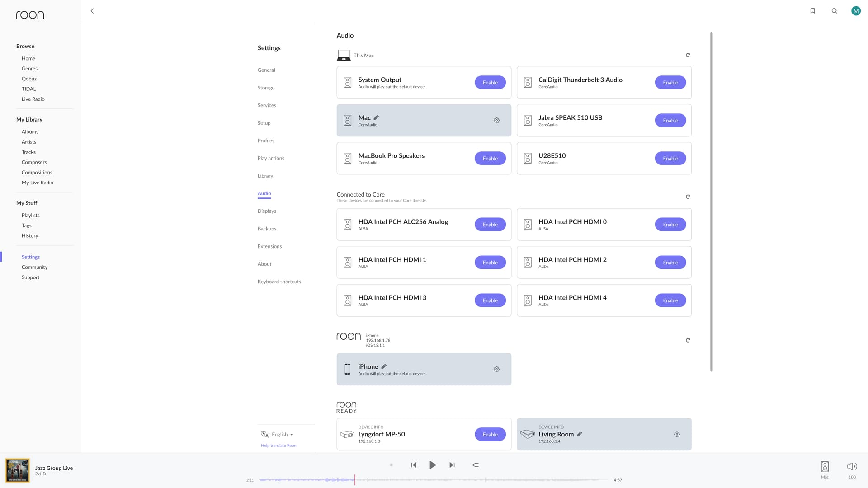Switch to Services settings
The image size is (868, 488).
click(x=267, y=105)
